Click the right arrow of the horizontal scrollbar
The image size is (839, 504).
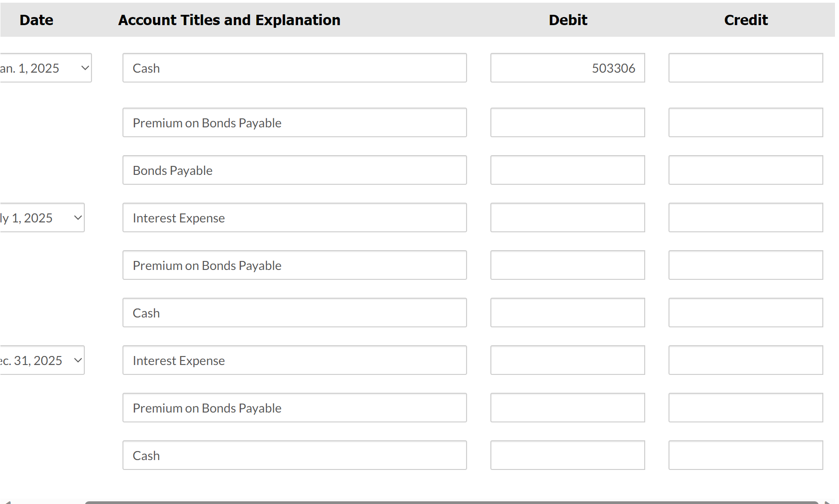pos(829,502)
